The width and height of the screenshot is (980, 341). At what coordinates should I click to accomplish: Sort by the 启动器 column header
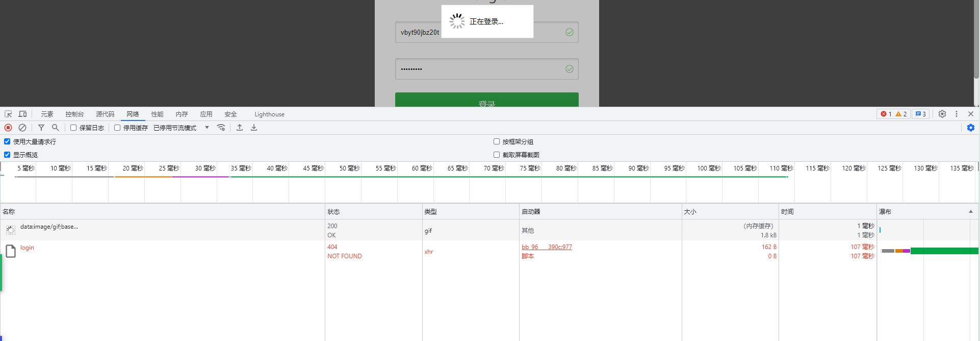point(601,211)
